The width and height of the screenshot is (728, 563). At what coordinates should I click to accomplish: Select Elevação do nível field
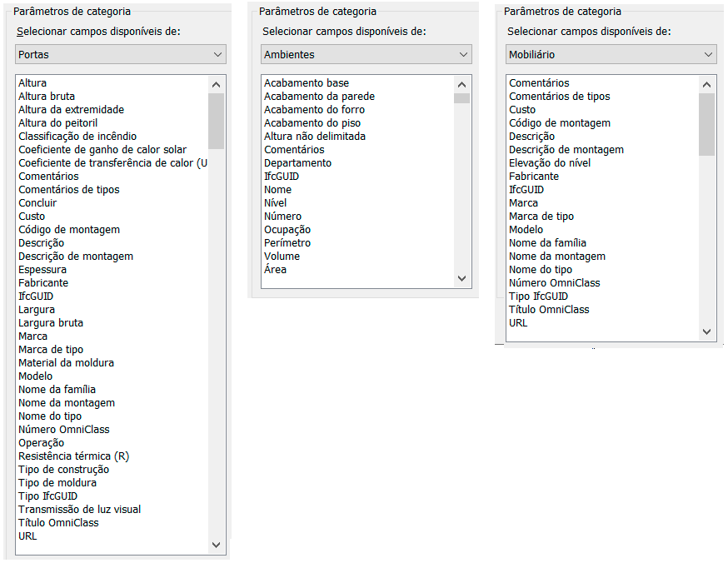point(550,163)
